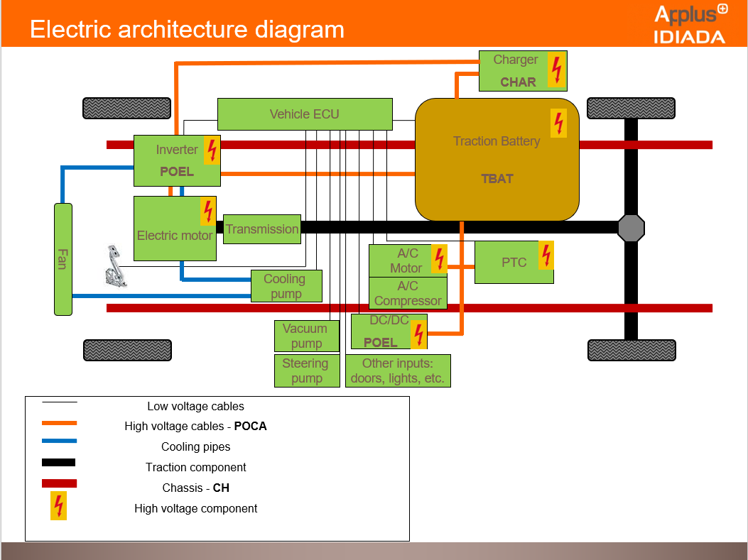Screen dimensions: 748x560
Task: Click the high voltage icon on A/C Motor
Action: coord(438,259)
